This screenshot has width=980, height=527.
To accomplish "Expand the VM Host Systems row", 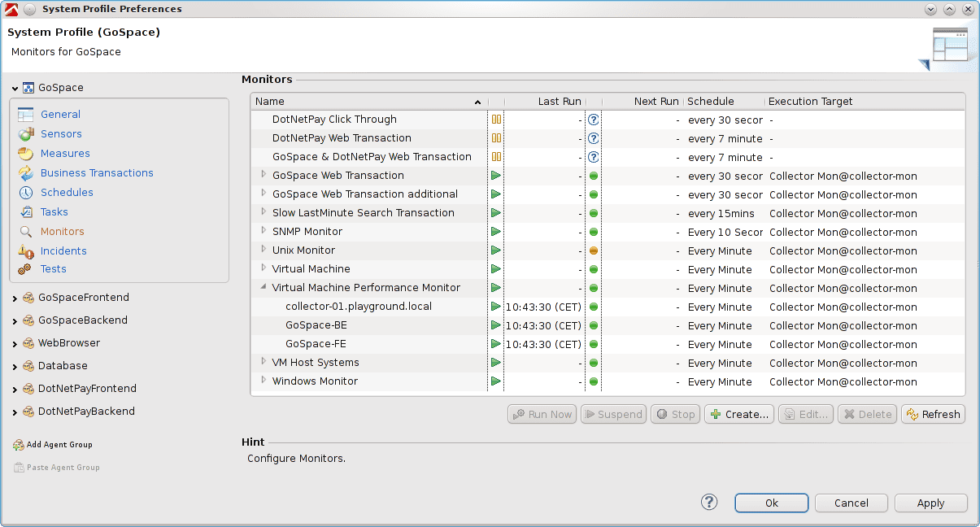I will [x=263, y=362].
